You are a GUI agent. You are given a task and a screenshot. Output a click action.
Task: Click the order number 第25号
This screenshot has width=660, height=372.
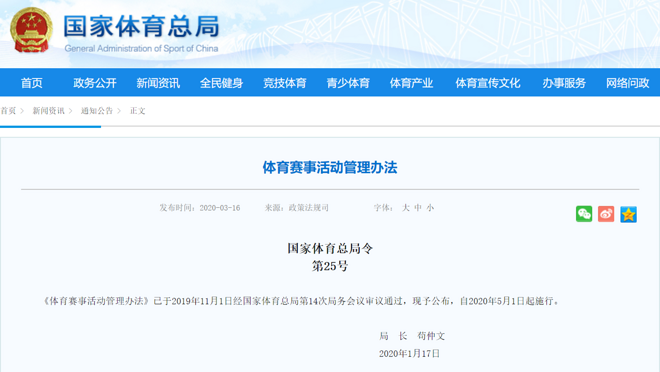pos(330,266)
